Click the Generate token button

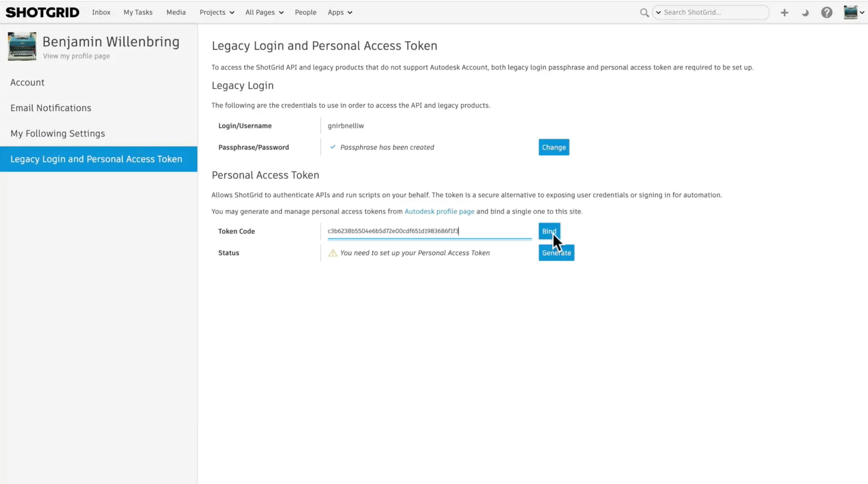557,253
